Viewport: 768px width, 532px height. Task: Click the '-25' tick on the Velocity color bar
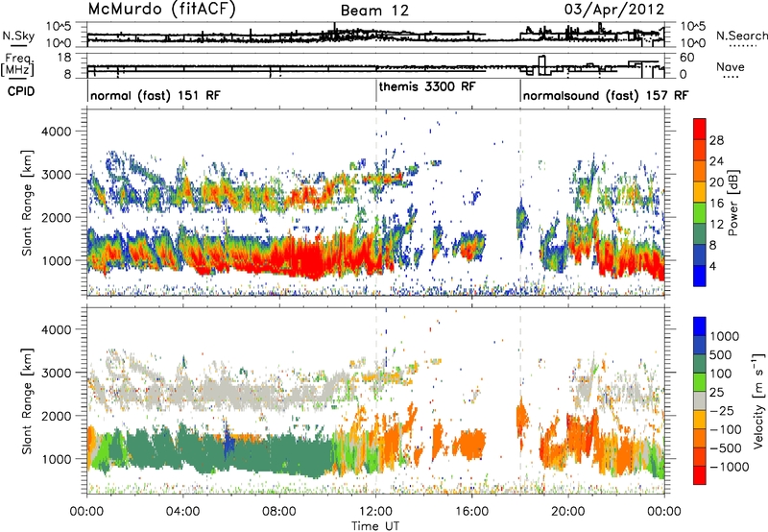[x=722, y=410]
